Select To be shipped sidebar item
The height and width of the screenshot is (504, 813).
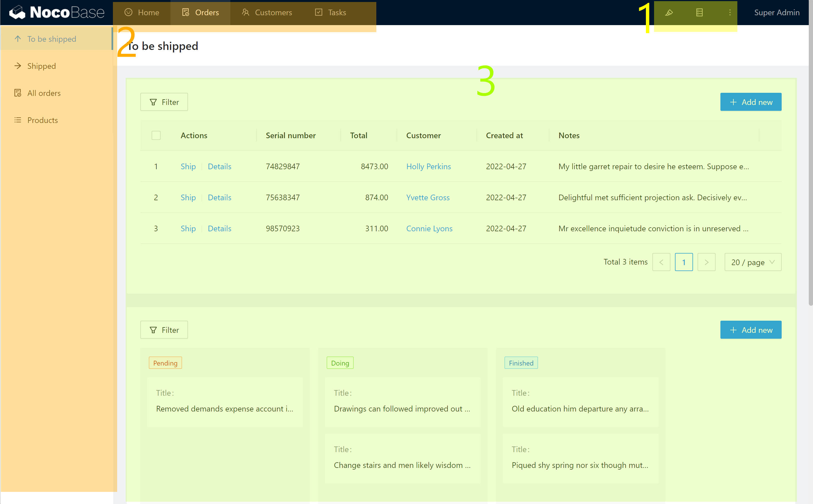pyautogui.click(x=51, y=39)
